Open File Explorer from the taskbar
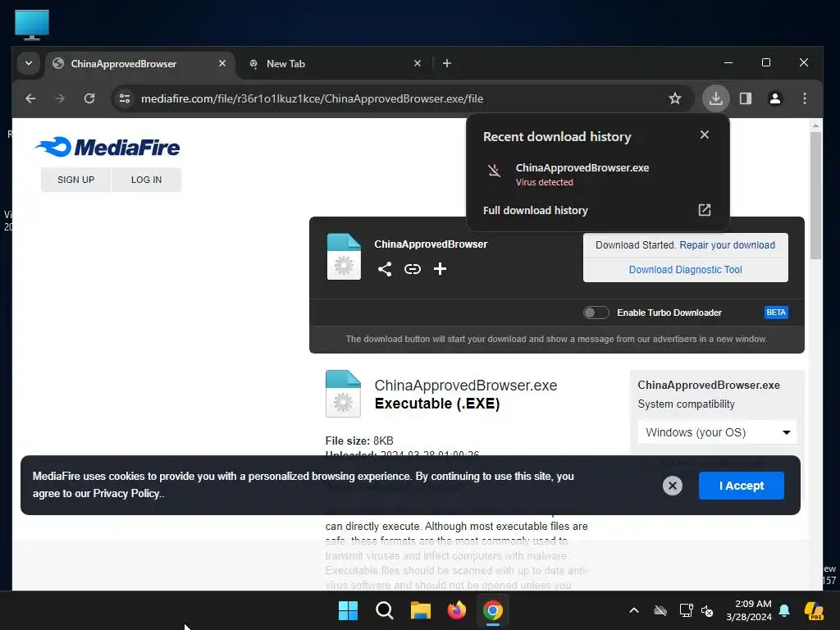This screenshot has width=840, height=630. tap(421, 610)
